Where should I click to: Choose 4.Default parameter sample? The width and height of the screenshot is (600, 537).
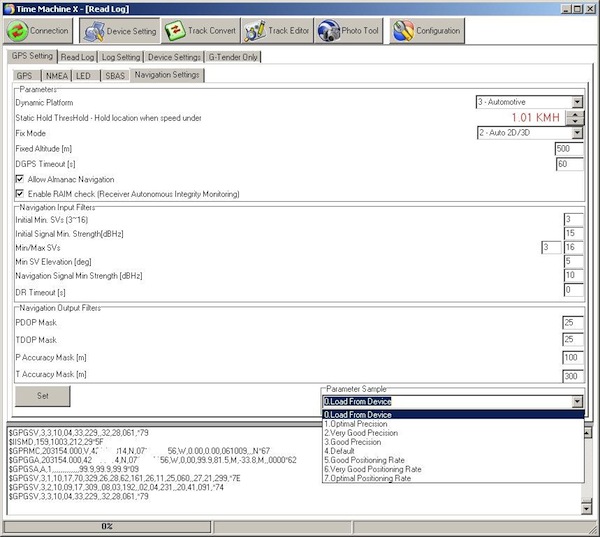click(x=453, y=451)
